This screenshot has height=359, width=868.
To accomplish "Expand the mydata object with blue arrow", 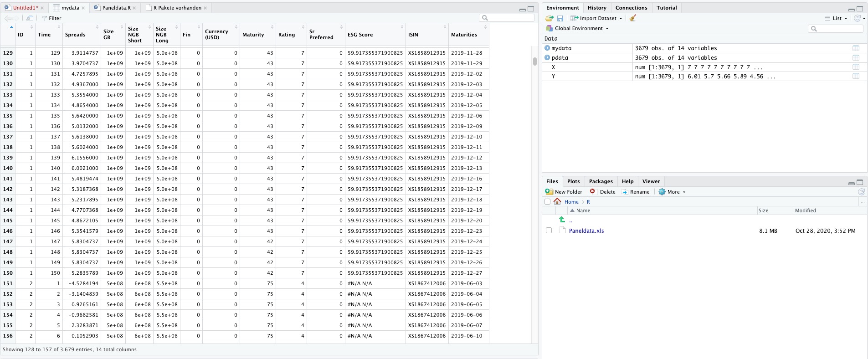I will pyautogui.click(x=547, y=48).
